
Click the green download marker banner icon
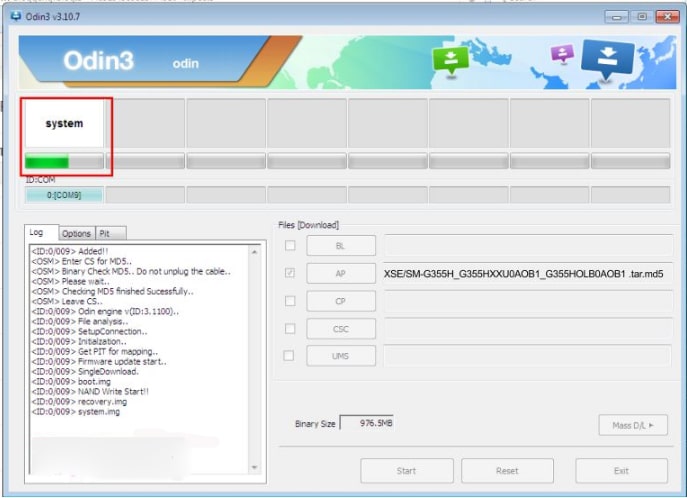pyautogui.click(x=451, y=61)
